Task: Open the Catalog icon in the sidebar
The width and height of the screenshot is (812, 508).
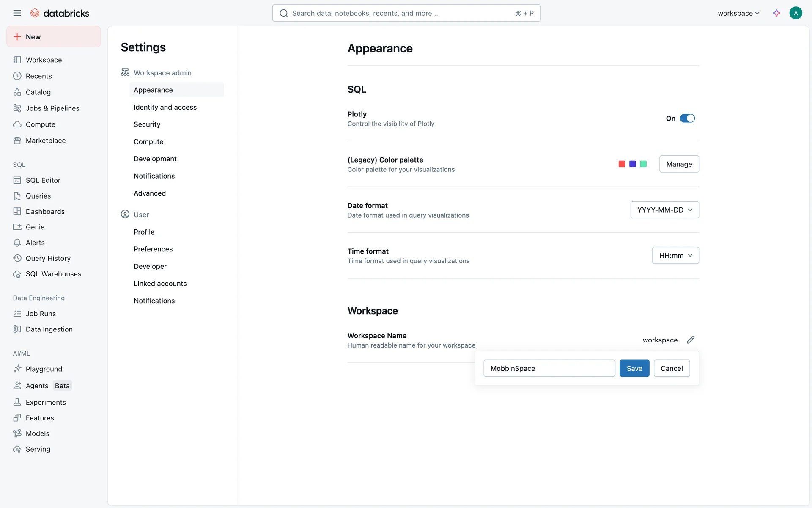Action: (17, 92)
